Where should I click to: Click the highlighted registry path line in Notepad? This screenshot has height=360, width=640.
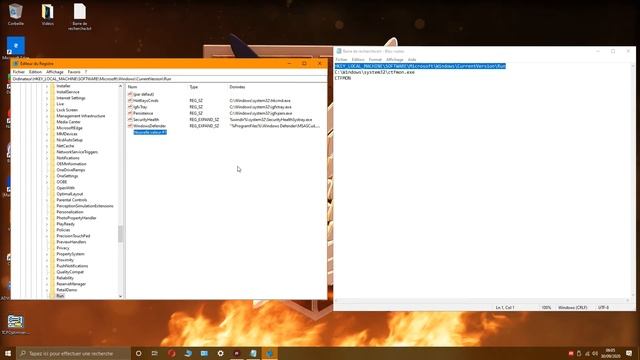point(420,66)
